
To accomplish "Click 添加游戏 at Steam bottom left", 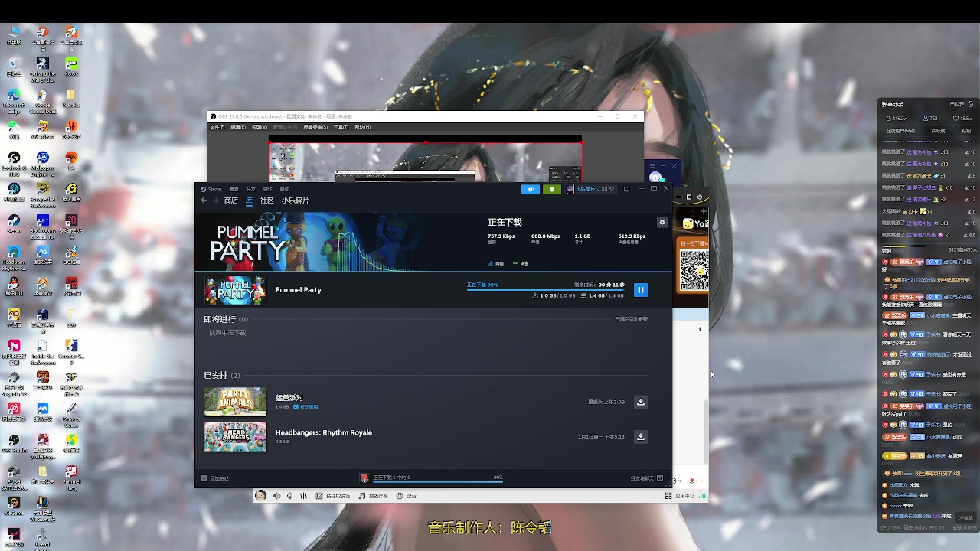I will click(215, 478).
